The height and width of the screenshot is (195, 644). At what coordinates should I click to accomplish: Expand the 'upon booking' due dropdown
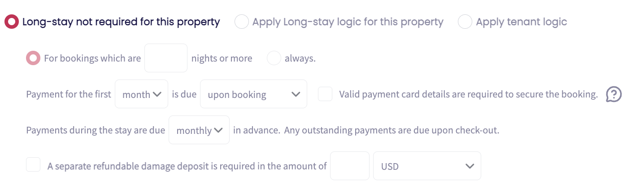point(253,94)
